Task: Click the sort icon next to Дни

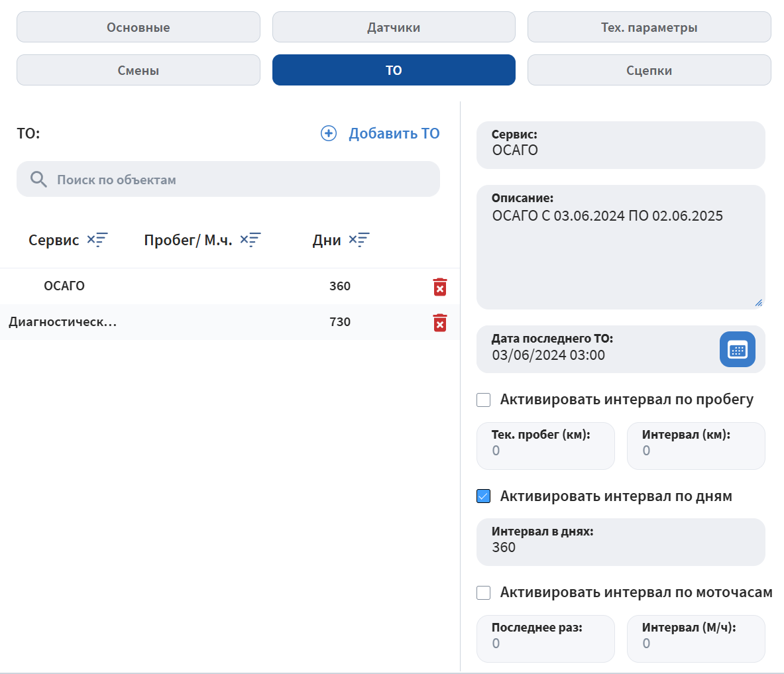Action: [x=359, y=240]
